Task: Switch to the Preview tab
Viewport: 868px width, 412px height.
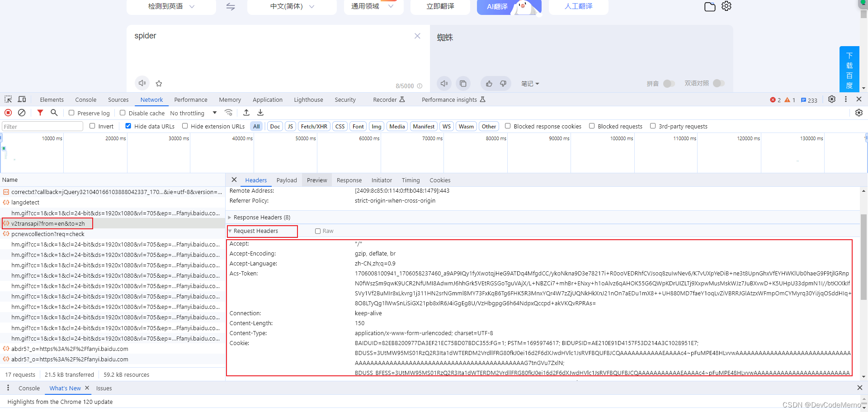Action: 317,180
